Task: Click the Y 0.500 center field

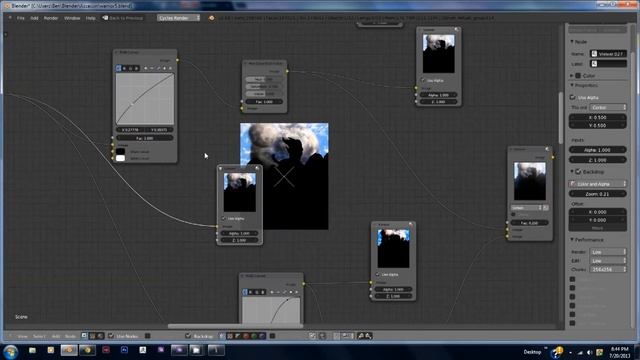Action: click(x=598, y=125)
